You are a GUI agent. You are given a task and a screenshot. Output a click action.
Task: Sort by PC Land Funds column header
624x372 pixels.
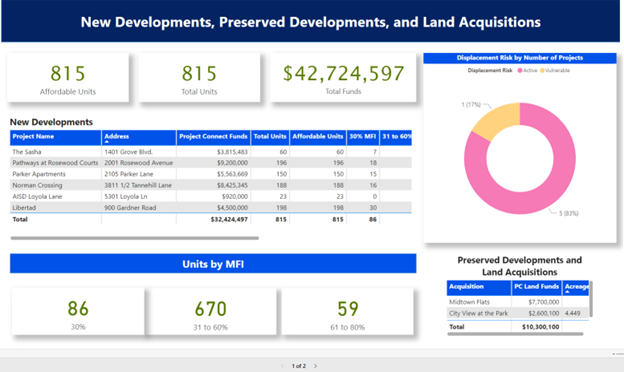coord(536,287)
